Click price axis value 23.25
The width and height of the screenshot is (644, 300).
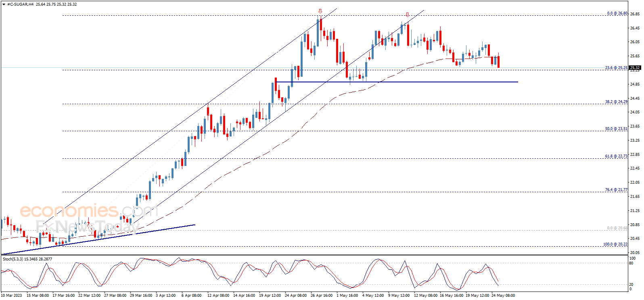pos(635,141)
